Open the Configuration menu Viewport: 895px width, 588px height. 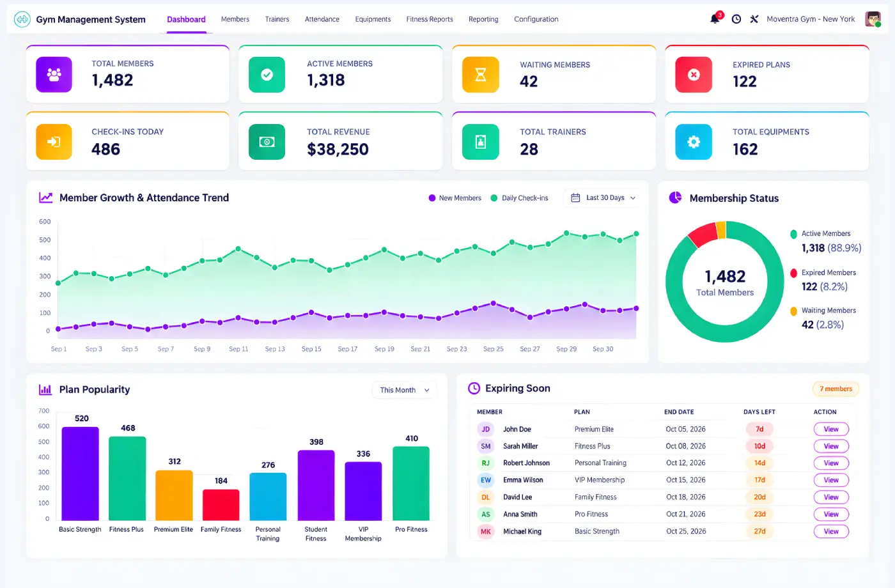(536, 19)
